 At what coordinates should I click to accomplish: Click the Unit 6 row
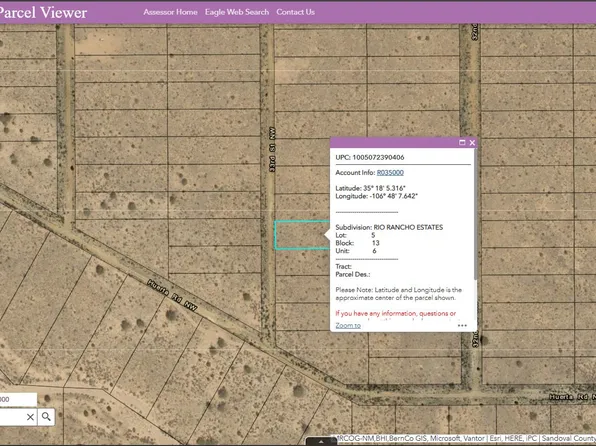(x=356, y=251)
